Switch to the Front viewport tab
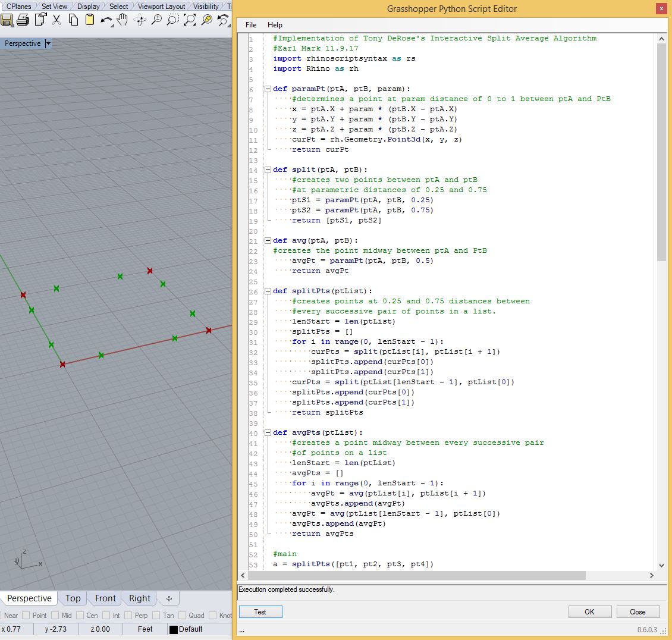Viewport: 672px width, 640px height. coord(105,598)
